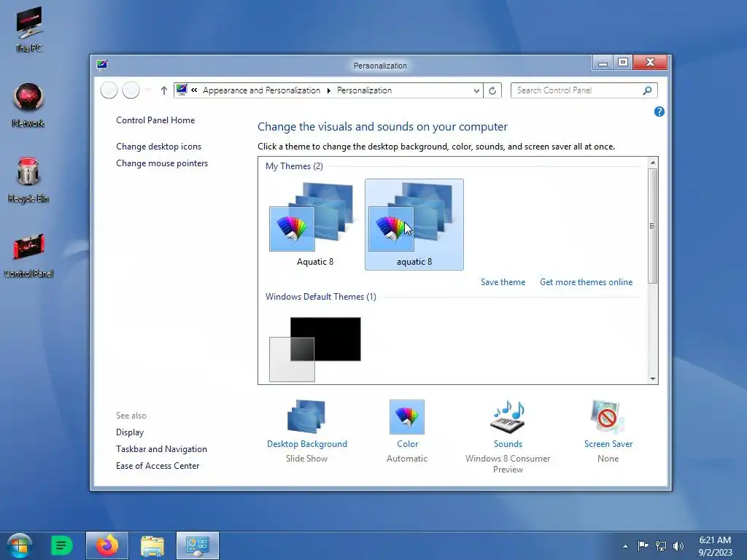Open the Sounds icon
The width and height of the screenshot is (747, 560).
(508, 416)
